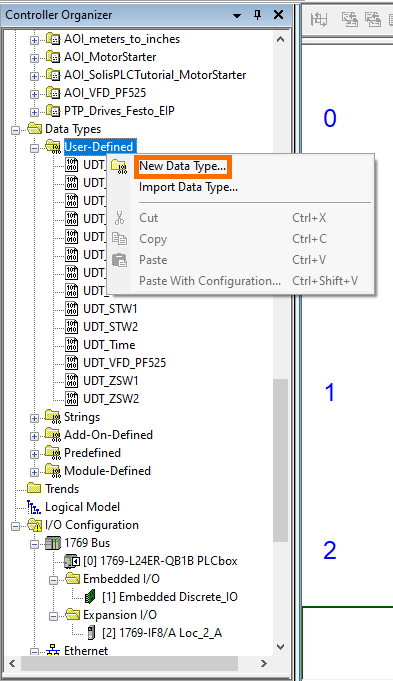The height and width of the screenshot is (681, 393).
Task: Click rung number 1 in ladder editor
Action: pyautogui.click(x=330, y=392)
